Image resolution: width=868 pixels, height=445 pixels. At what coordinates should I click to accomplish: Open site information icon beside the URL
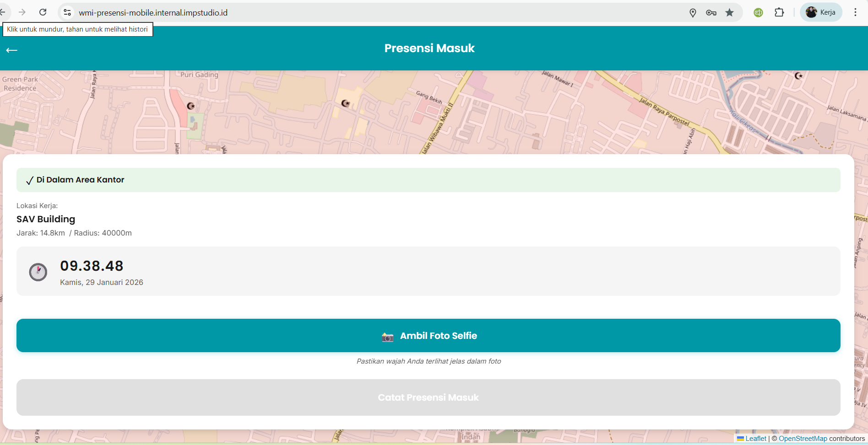coord(67,12)
